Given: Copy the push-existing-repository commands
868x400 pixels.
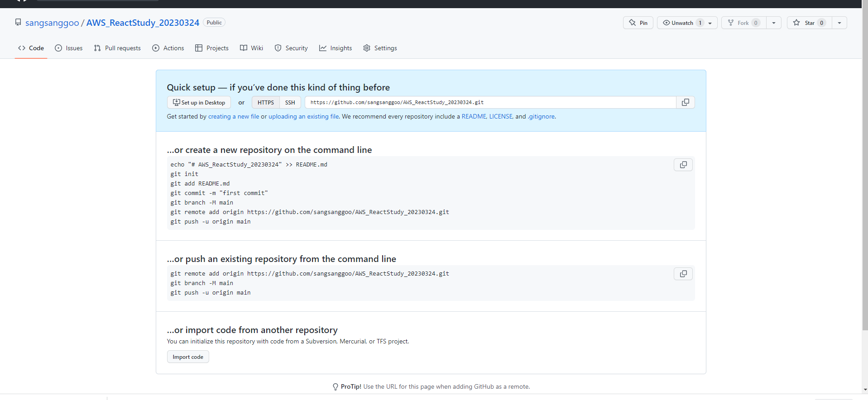Looking at the screenshot, I should 683,274.
